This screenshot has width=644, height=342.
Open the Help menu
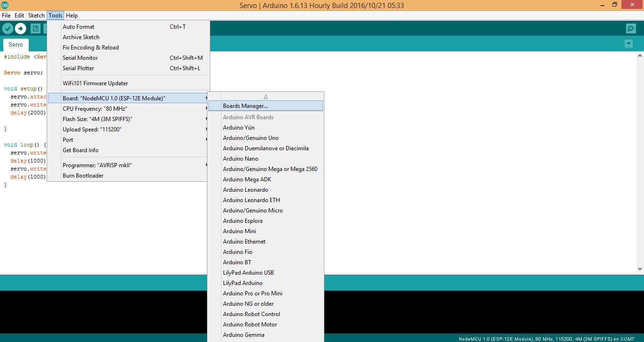[x=72, y=16]
